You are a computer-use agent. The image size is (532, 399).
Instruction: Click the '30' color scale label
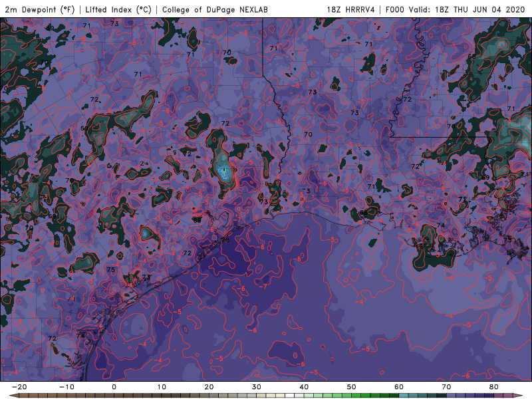point(257,387)
